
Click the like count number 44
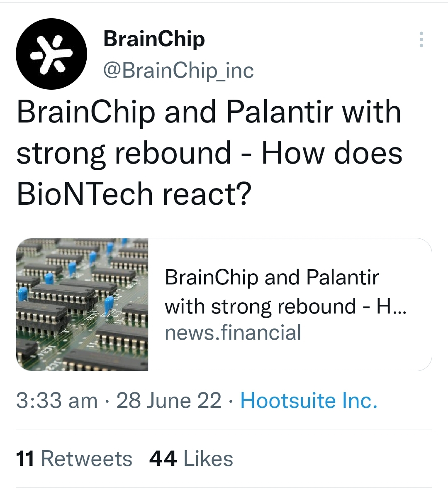tap(163, 459)
